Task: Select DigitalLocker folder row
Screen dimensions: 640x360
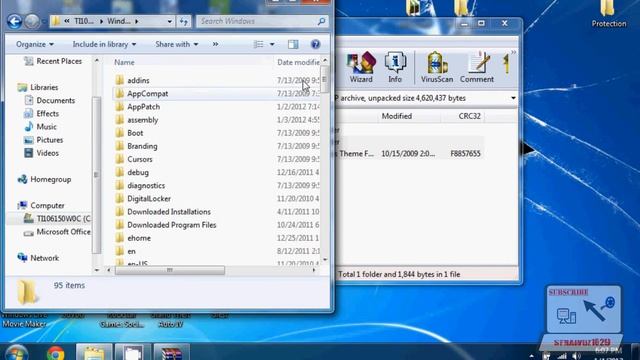Action: point(217,199)
